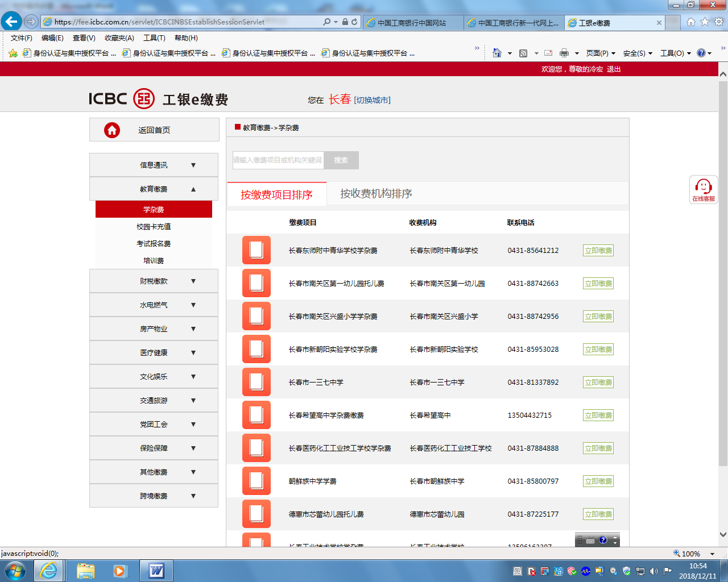The height and width of the screenshot is (582, 728).
Task: Expand the 房产物业 sidebar category
Action: coord(154,329)
